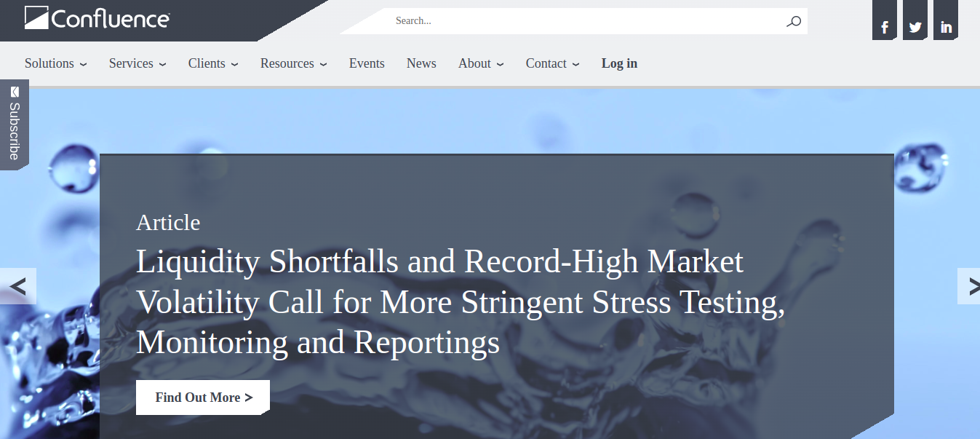Click the Log in link
The width and height of the screenshot is (980, 439).
click(x=619, y=63)
